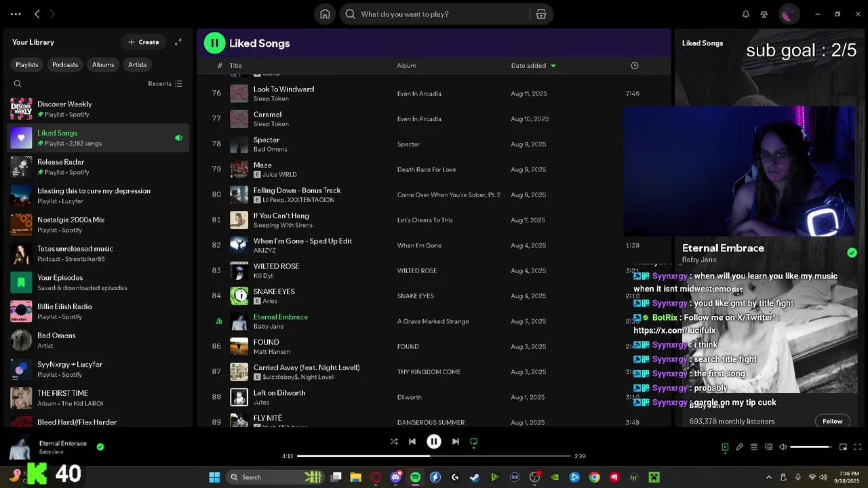The height and width of the screenshot is (488, 868).
Task: Open File Explorer from taskbar
Action: pos(355,477)
